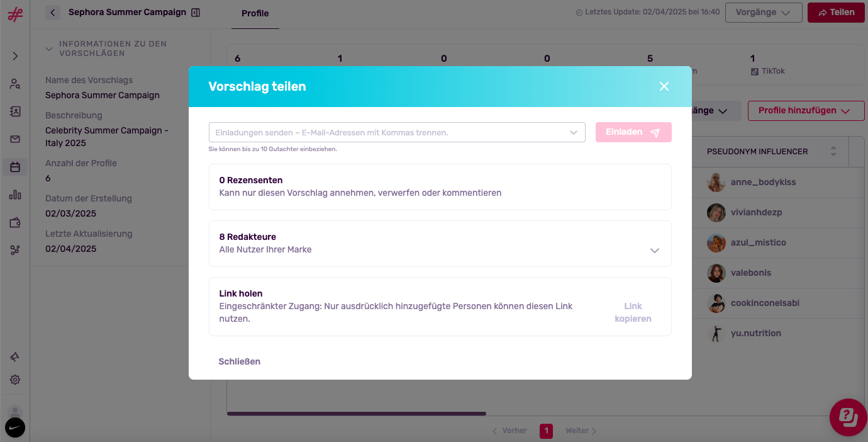The height and width of the screenshot is (442, 868).
Task: Open the calendar sidebar icon
Action: (x=15, y=167)
